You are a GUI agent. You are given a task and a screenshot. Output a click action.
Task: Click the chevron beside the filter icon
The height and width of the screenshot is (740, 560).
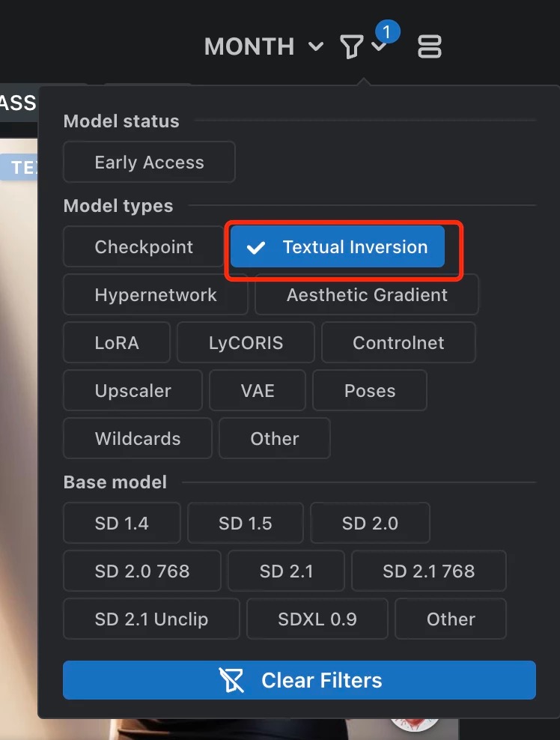(379, 47)
